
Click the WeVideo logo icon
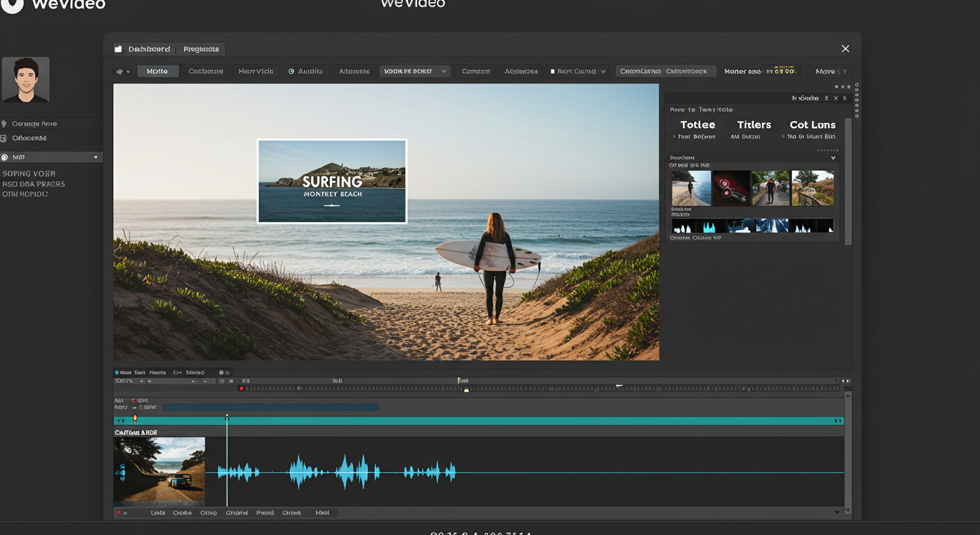point(12,4)
